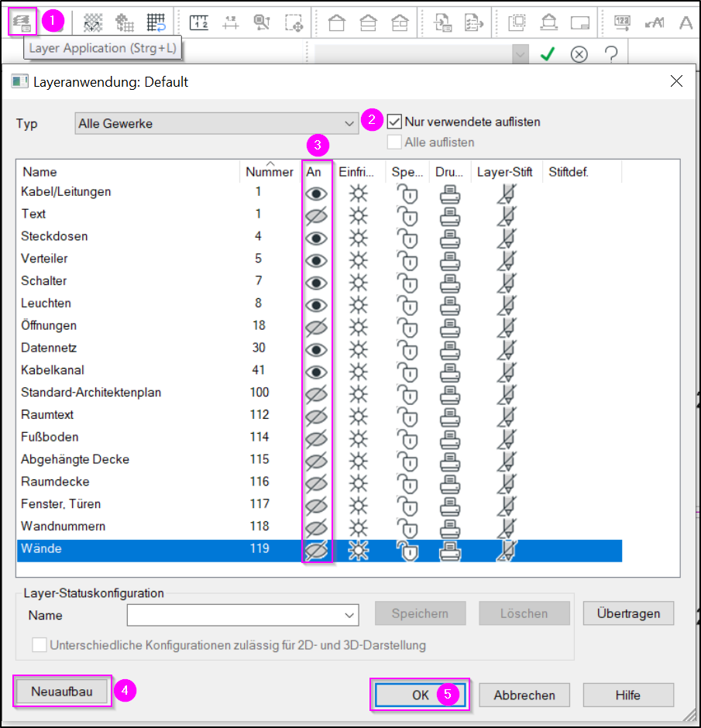Select the Verteiler layer row
Viewport: 701px width, 728px height.
click(319, 259)
